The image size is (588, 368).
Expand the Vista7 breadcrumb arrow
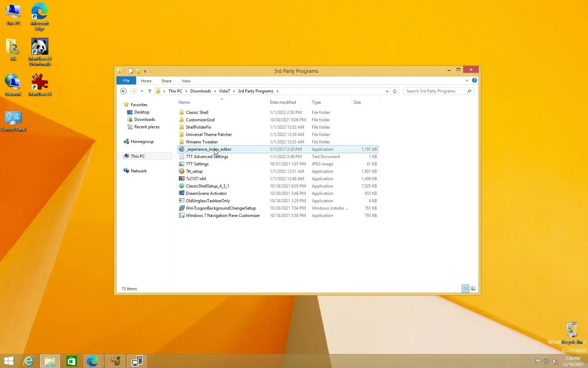(234, 91)
